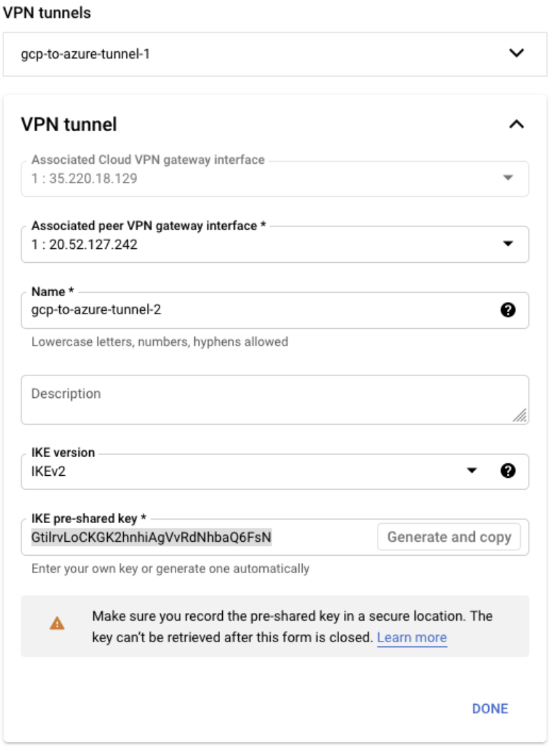Click the VPN tunnel panel heading
Viewport: 560px width, 752px height.
coord(69,124)
